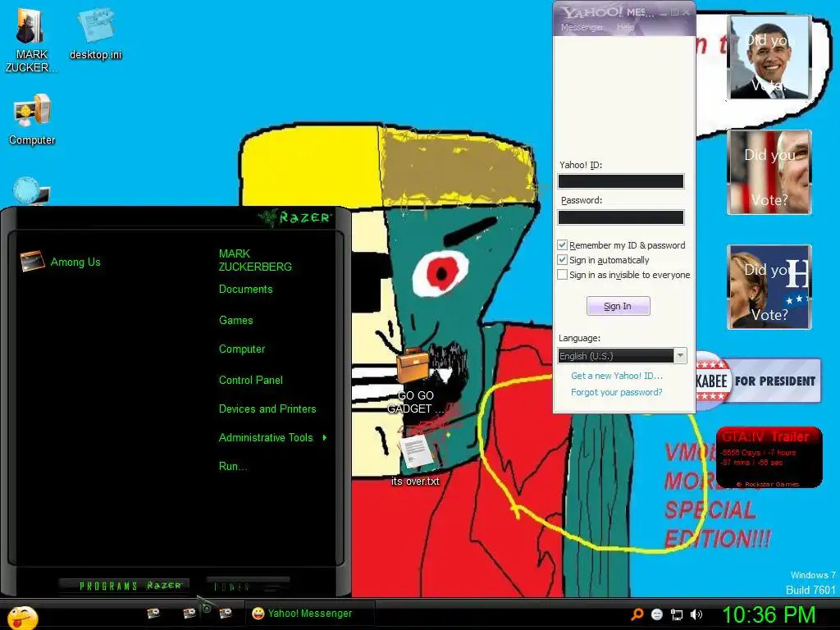This screenshot has height=630, width=840.
Task: Click the Sign In button
Action: pos(619,306)
